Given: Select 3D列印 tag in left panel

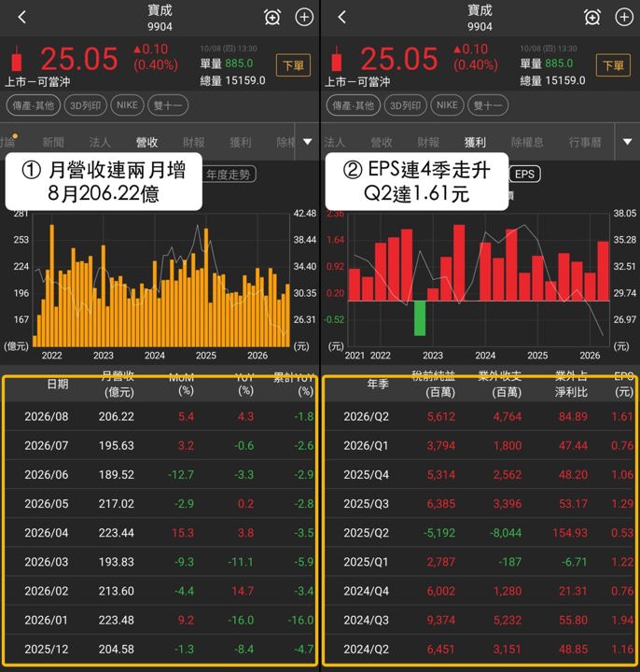Looking at the screenshot, I should 85,105.
